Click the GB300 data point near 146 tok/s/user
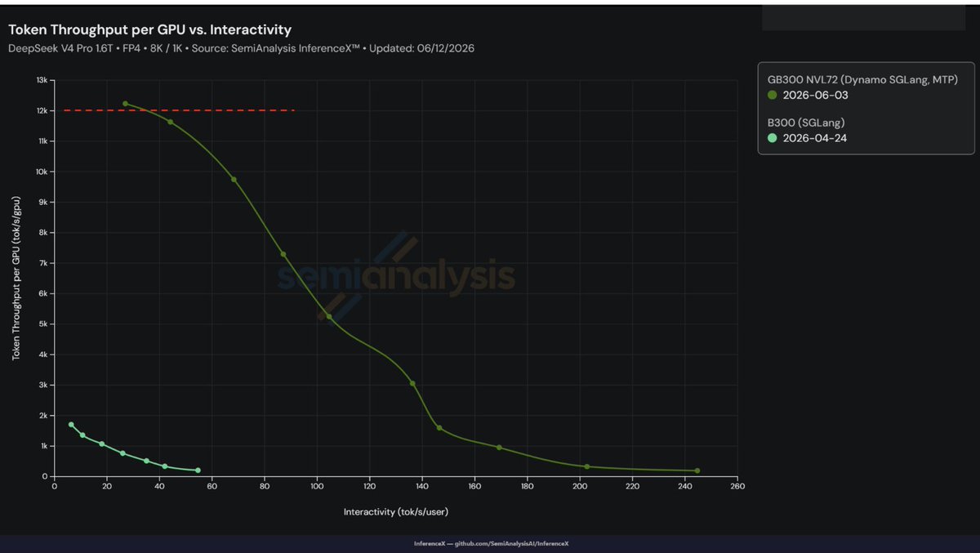The image size is (980, 553). pyautogui.click(x=439, y=428)
